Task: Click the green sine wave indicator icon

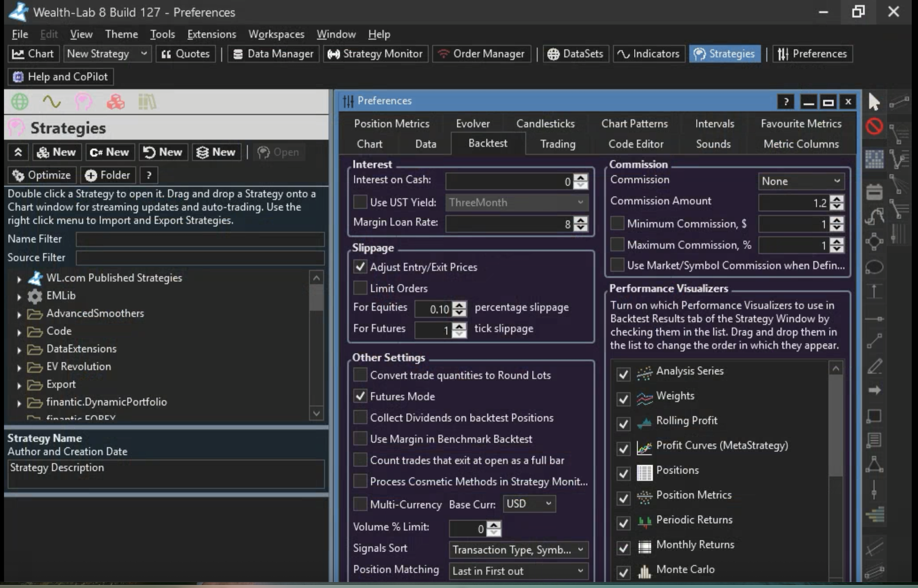Action: point(52,102)
